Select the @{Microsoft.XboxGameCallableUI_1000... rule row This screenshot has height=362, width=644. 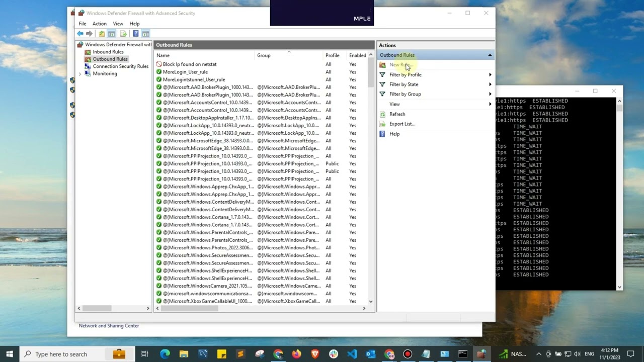pos(261,301)
